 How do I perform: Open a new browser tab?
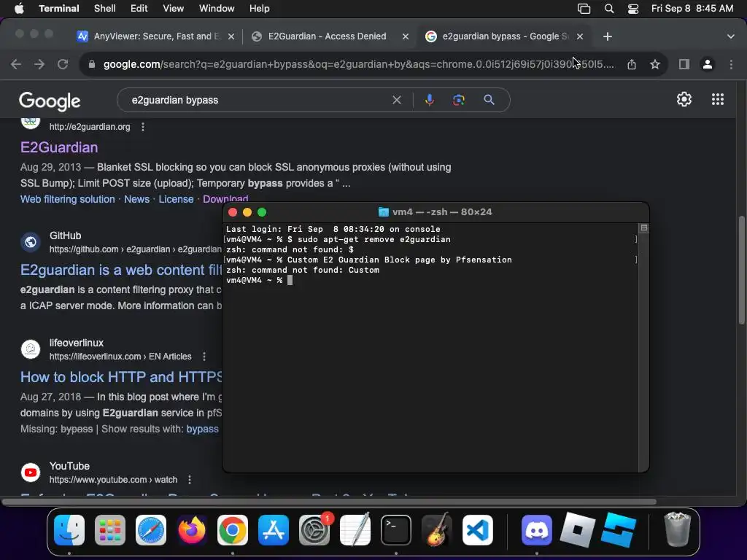point(608,36)
